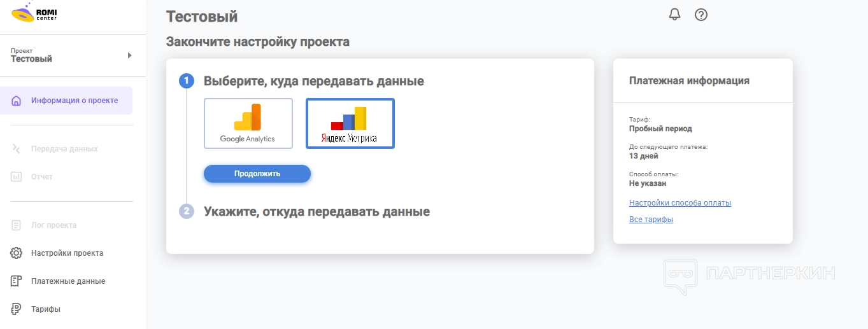Click step 1 circle marker

click(x=186, y=81)
